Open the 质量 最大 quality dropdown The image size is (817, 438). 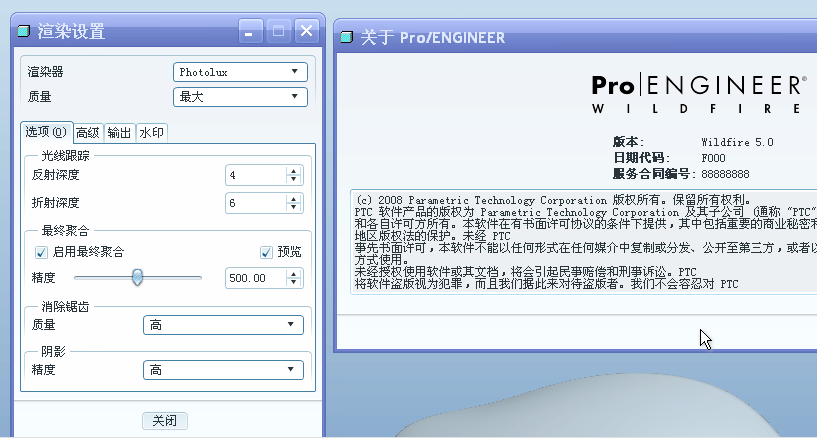(x=240, y=97)
